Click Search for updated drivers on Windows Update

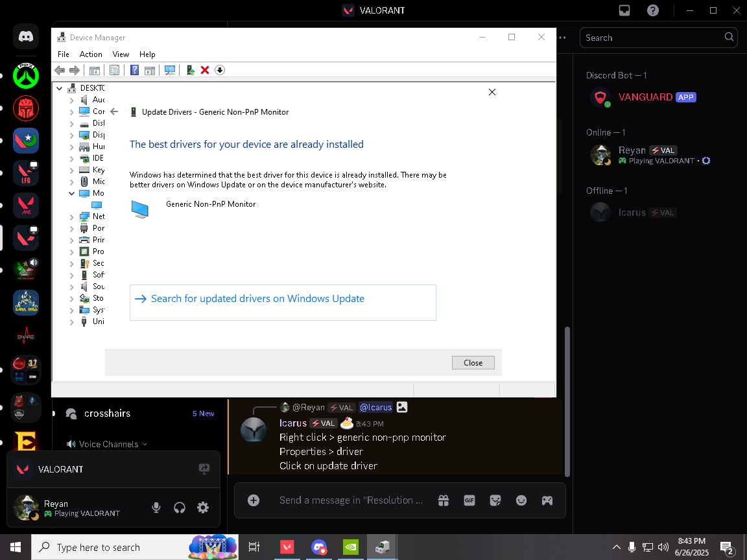coord(257,299)
